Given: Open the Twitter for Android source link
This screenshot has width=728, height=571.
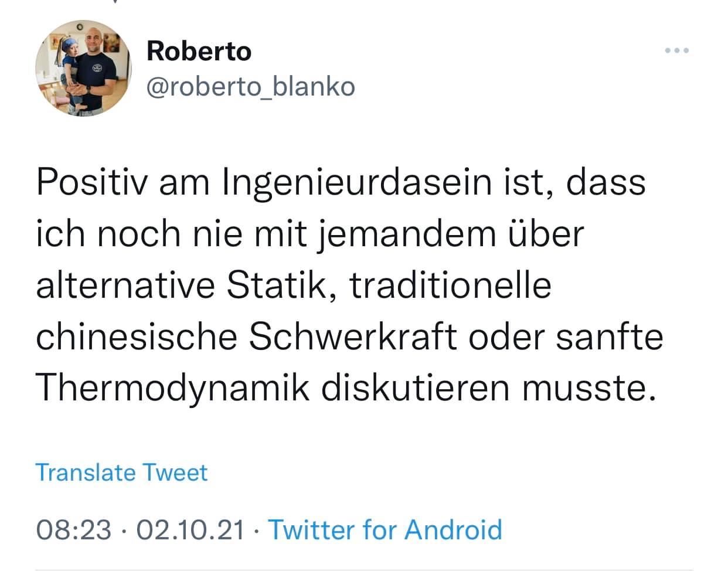Looking at the screenshot, I should [385, 529].
